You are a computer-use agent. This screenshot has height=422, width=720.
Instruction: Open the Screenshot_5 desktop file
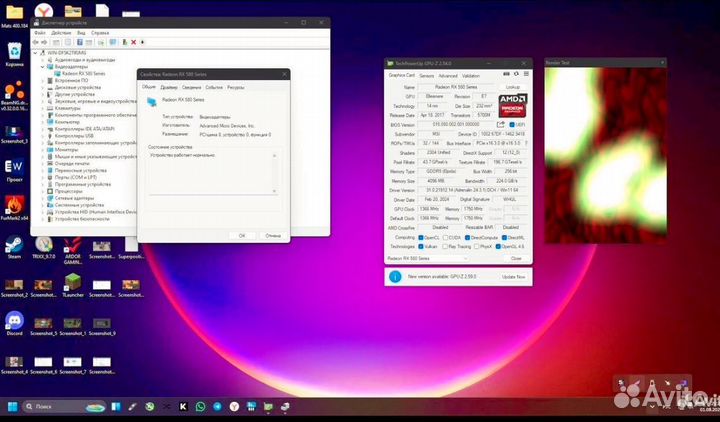(44, 326)
